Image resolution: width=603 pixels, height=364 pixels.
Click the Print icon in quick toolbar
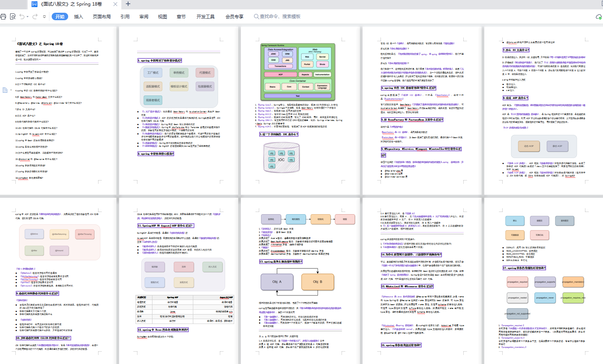coord(3,16)
